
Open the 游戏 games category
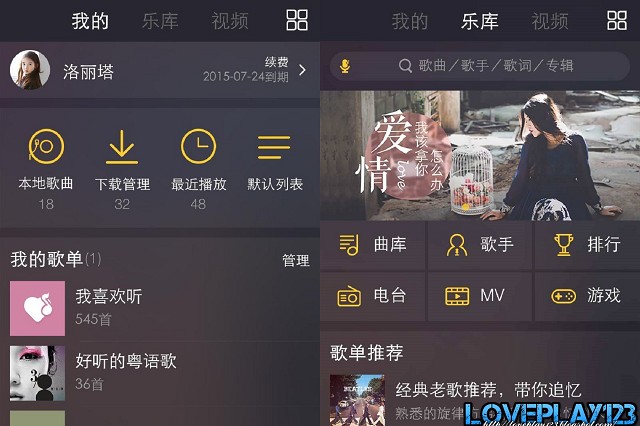[587, 296]
